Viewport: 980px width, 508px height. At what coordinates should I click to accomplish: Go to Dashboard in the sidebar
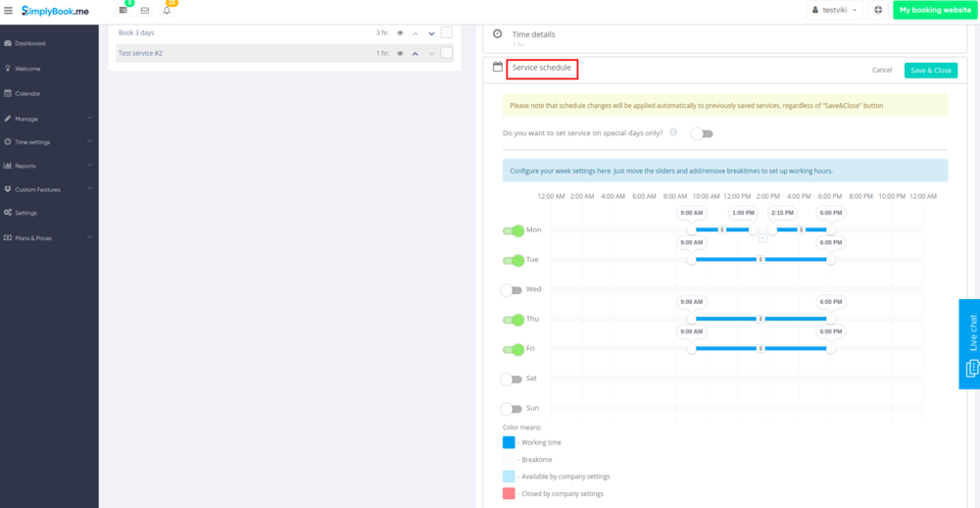(29, 43)
